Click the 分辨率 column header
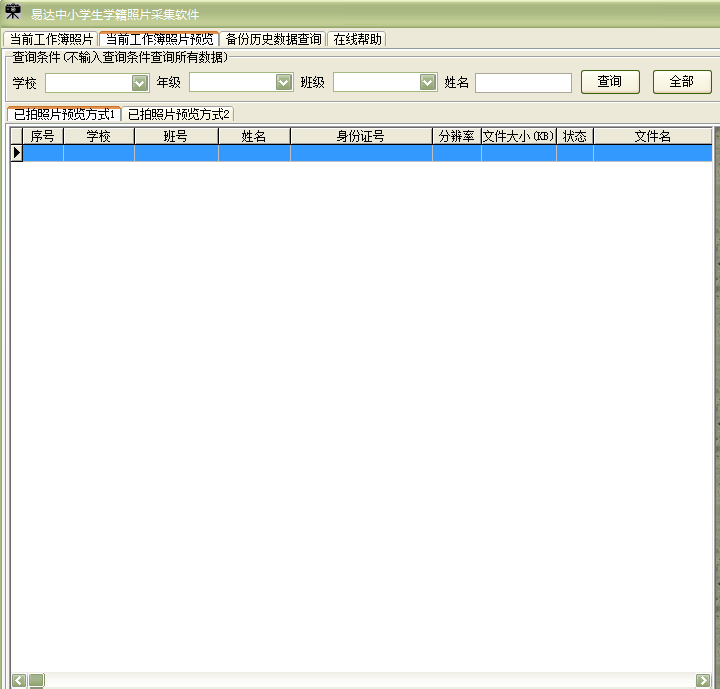Viewport: 720px width, 689px height. 456,136
